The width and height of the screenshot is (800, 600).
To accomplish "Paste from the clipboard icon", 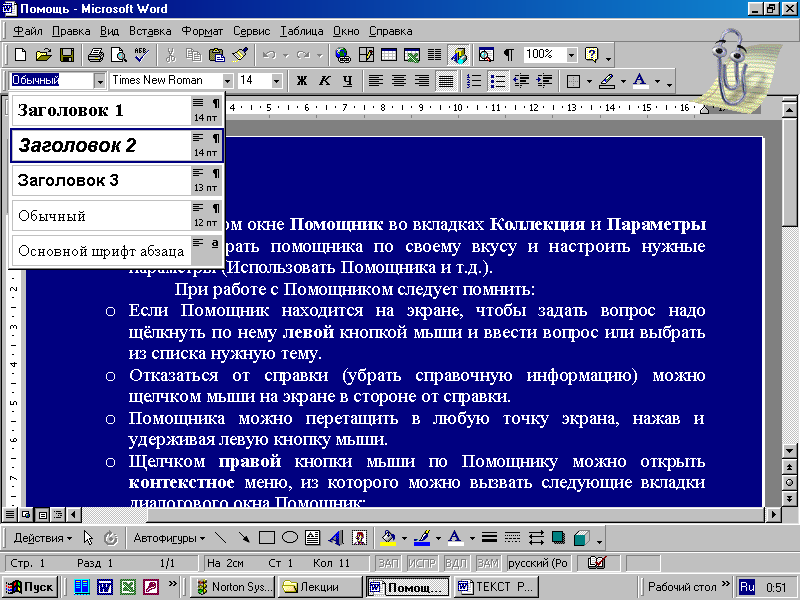I will click(x=217, y=55).
